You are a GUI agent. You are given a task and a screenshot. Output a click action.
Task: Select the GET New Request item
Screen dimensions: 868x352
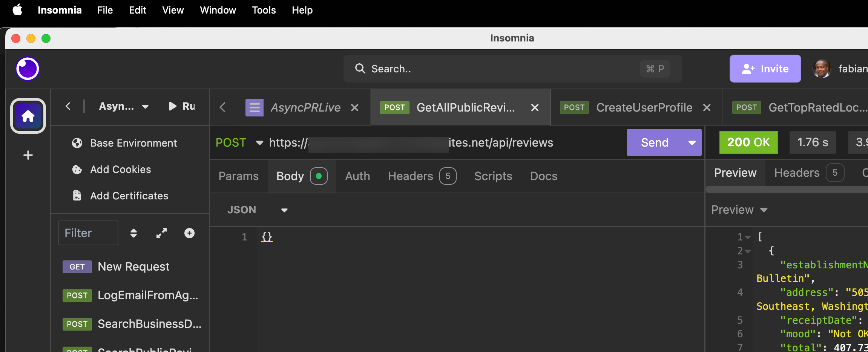click(x=130, y=267)
